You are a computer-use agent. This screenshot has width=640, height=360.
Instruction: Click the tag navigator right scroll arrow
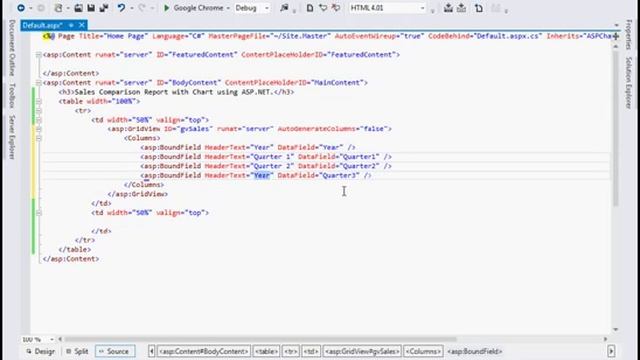point(611,351)
